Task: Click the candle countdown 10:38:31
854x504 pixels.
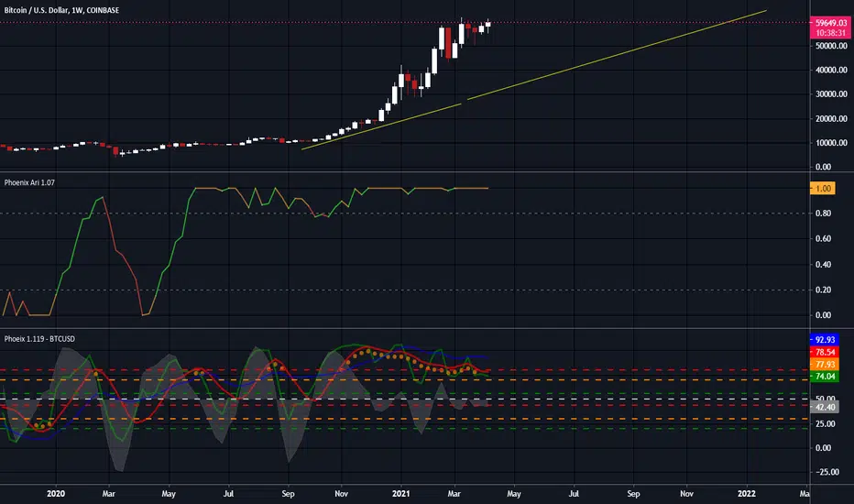Action: pyautogui.click(x=830, y=33)
